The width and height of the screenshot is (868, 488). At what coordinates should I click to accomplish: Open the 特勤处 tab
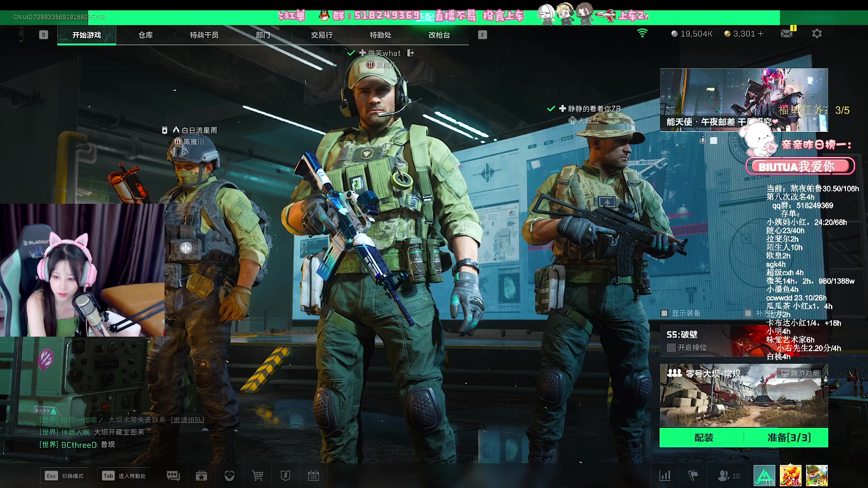[381, 35]
